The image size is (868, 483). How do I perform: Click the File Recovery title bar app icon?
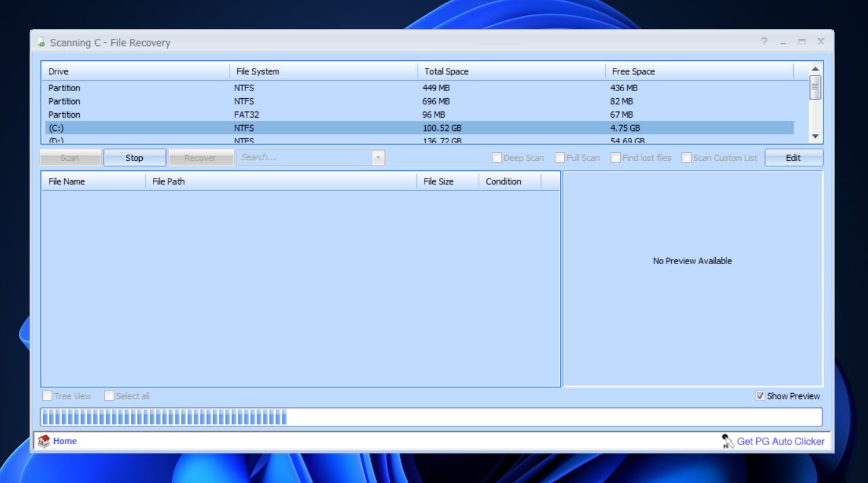point(41,43)
